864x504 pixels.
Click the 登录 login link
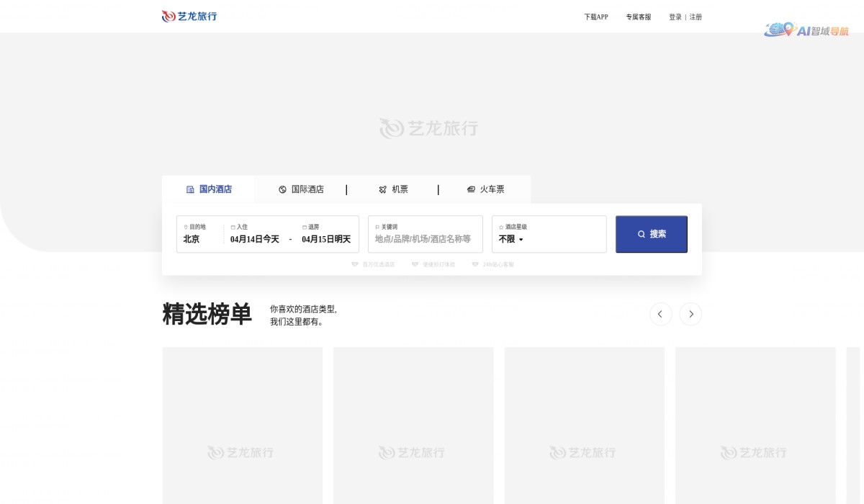675,17
